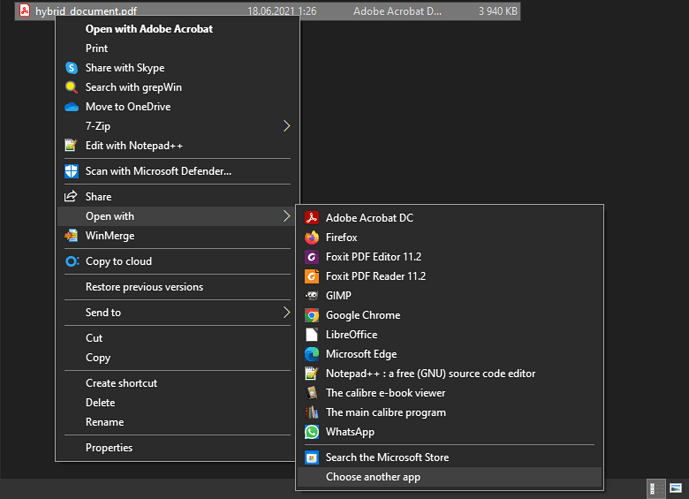Viewport: 689px width, 499px height.
Task: Click the Foxit PDF Editor purple icon
Action: (x=312, y=257)
